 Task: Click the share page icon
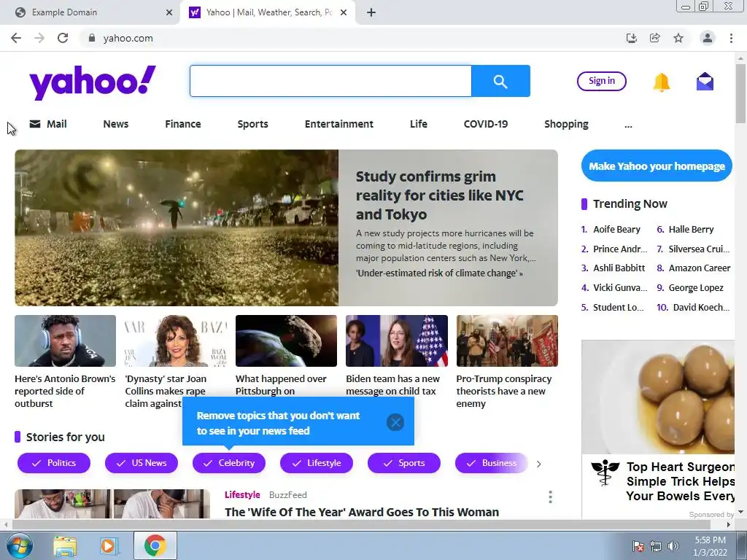click(x=654, y=38)
